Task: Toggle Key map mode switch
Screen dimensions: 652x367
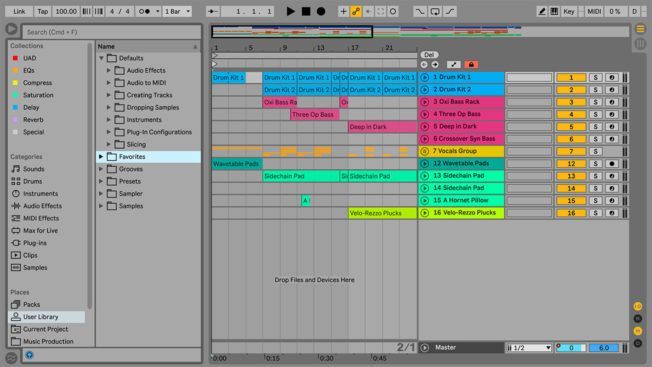Action: (x=569, y=11)
